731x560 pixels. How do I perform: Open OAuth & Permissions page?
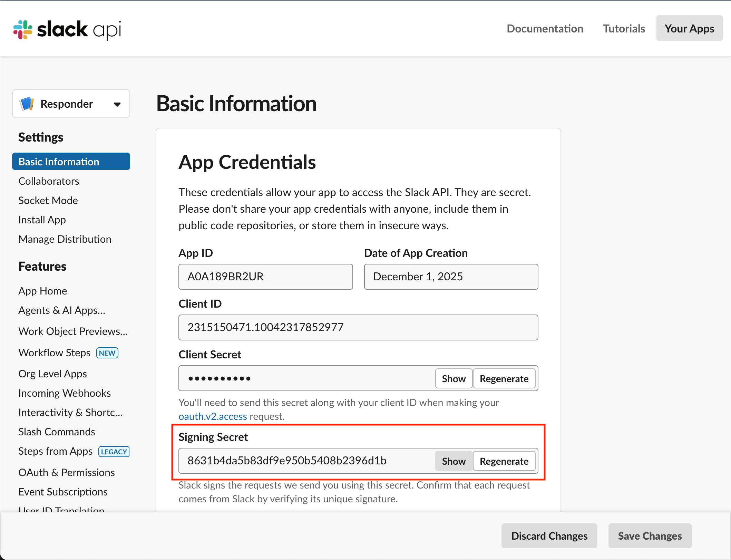click(x=66, y=473)
